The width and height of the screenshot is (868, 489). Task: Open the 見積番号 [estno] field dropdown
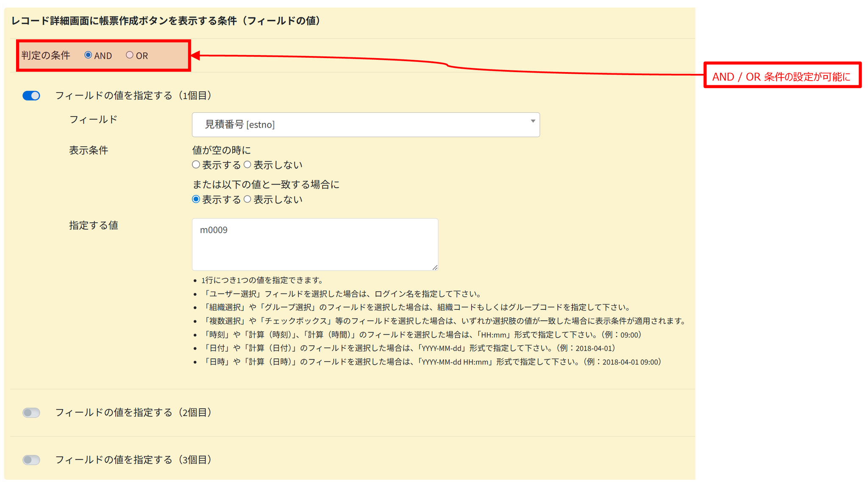click(365, 125)
